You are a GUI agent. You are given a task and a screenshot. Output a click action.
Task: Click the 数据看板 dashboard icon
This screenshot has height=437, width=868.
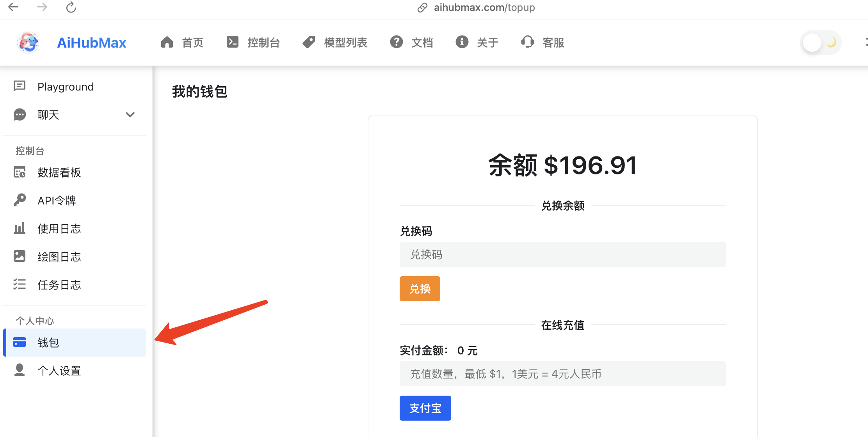20,172
